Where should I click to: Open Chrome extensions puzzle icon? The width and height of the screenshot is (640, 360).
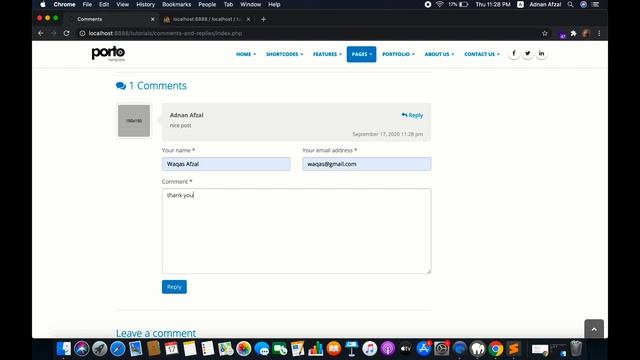(x=573, y=33)
